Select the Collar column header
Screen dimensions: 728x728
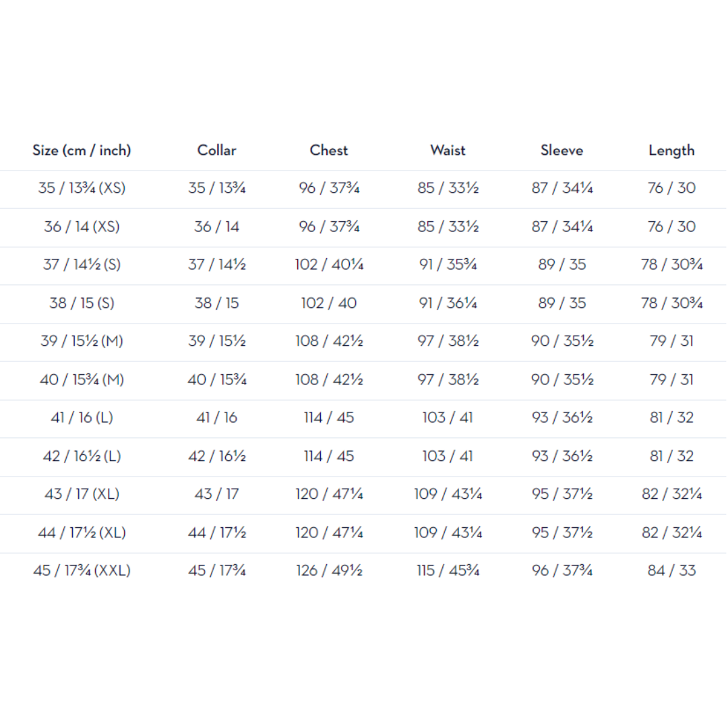coord(217,150)
